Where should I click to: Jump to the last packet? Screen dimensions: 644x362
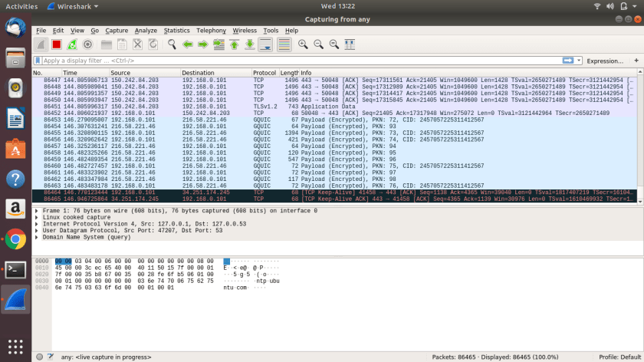coord(249,44)
